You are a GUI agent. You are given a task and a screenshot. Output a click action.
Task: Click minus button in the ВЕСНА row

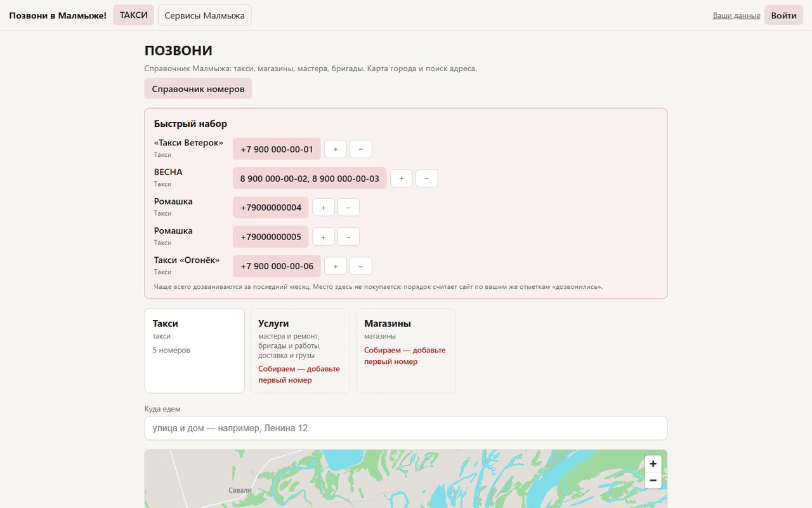point(427,178)
